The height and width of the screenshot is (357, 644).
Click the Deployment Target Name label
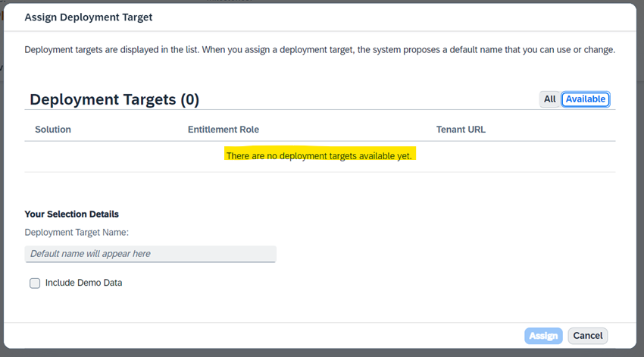(x=77, y=233)
